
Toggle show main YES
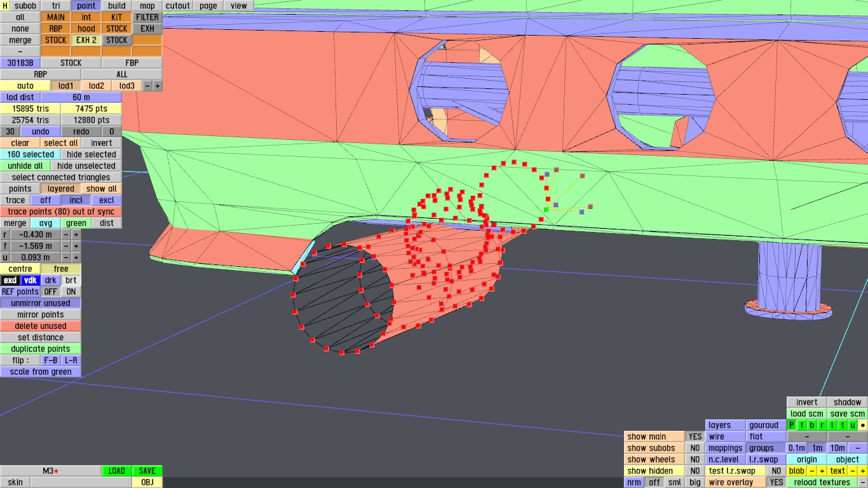tap(695, 437)
